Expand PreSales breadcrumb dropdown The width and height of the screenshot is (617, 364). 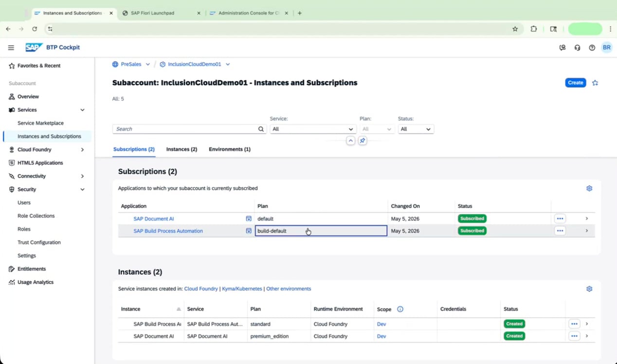(x=147, y=64)
